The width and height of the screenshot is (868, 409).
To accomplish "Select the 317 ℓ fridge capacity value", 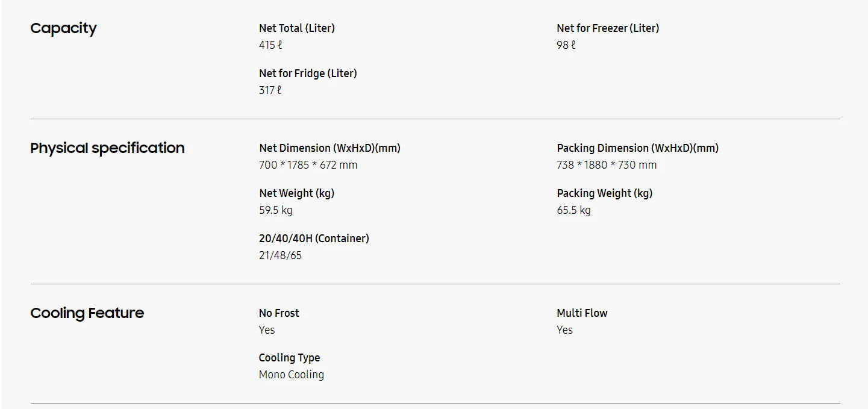I will [270, 90].
